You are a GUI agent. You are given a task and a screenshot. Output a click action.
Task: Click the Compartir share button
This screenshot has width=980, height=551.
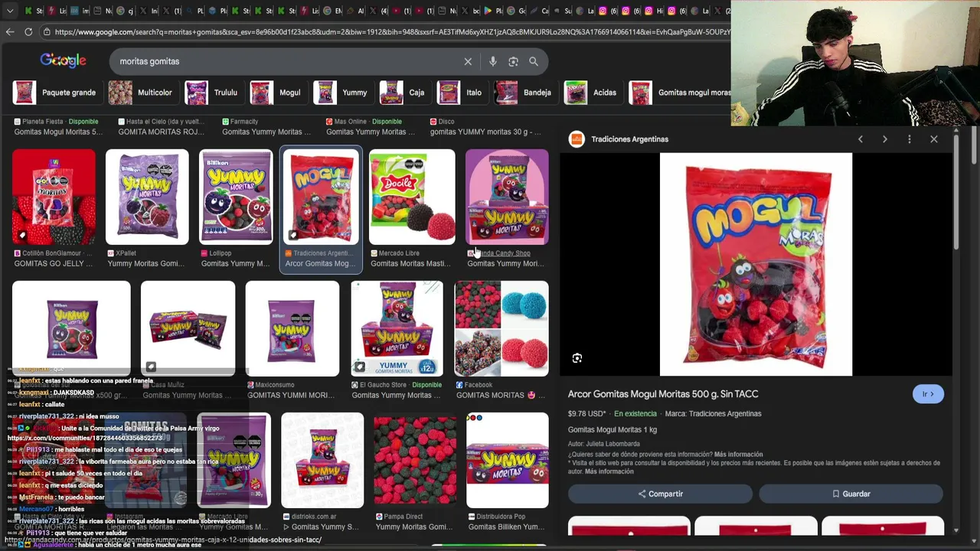(660, 494)
